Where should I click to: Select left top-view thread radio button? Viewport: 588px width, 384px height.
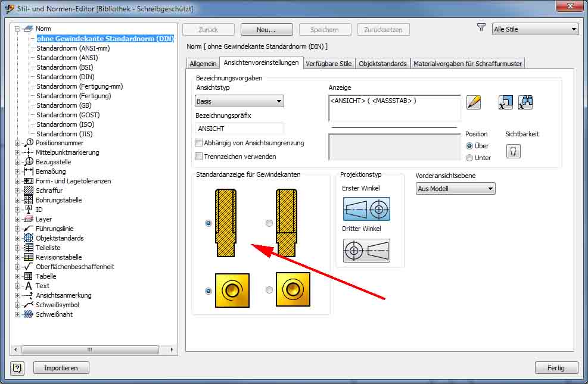(209, 291)
